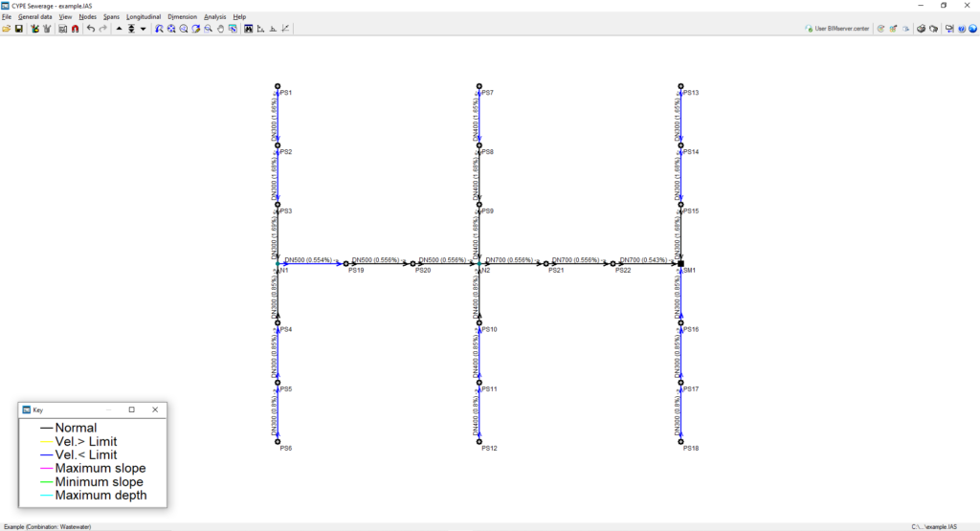The image size is (980, 531).
Task: Open the View menu
Action: (65, 17)
